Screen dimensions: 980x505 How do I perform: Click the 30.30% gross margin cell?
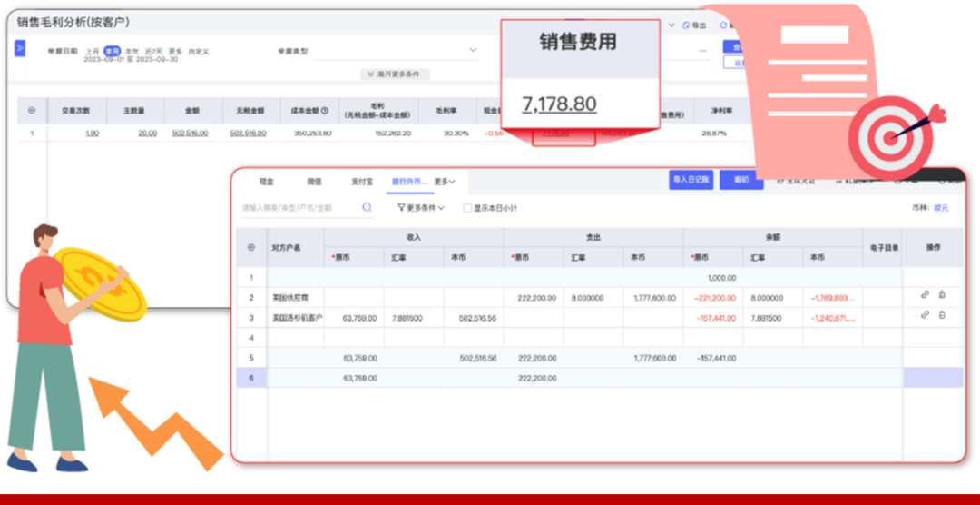[447, 134]
